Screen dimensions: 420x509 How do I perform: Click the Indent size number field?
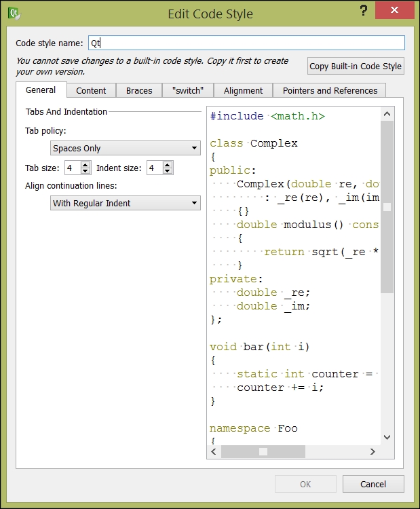[x=155, y=168]
